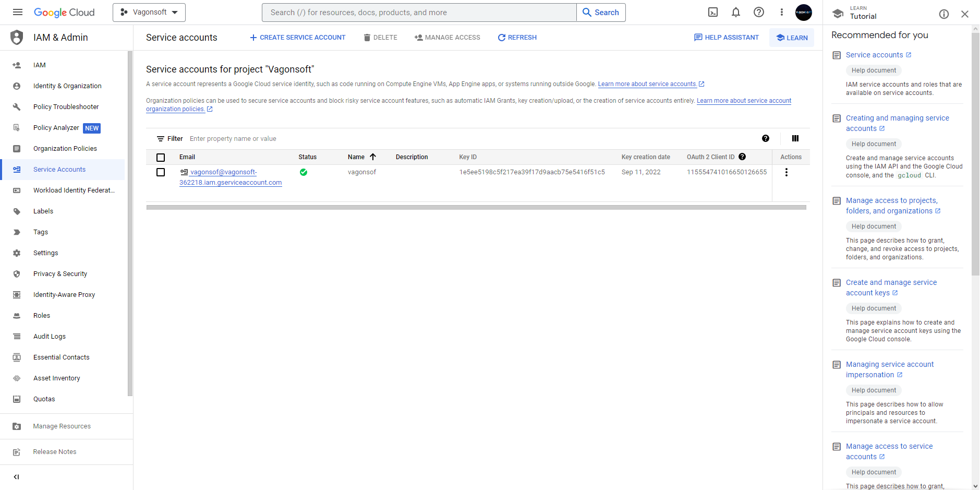Open the user account avatar

[804, 12]
